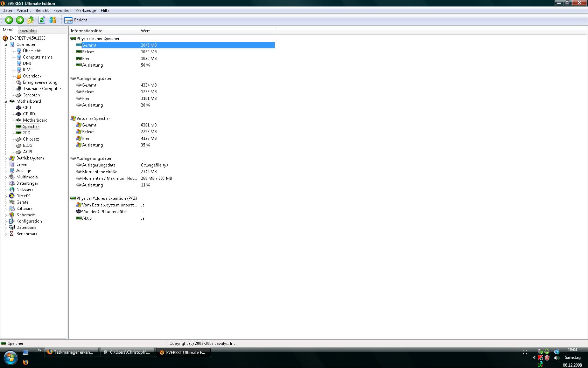Viewport: 588px width, 368px height.
Task: Select the BIOS icon
Action: click(x=19, y=145)
